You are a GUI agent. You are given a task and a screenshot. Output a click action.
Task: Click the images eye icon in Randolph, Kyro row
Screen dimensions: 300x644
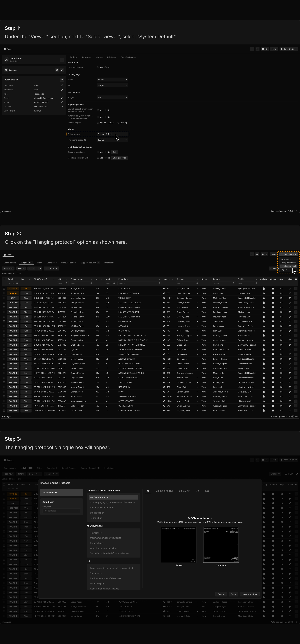point(164,312)
